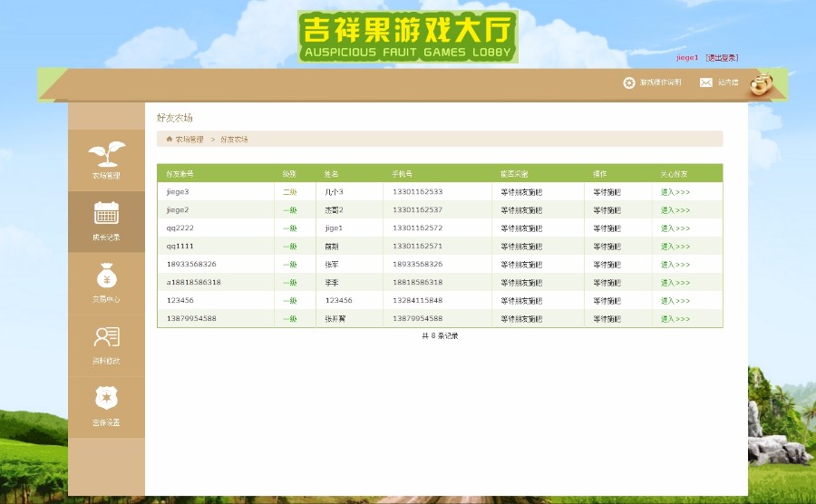The height and width of the screenshot is (504, 816).
Task: Click phone number 13301162537
Action: point(418,210)
